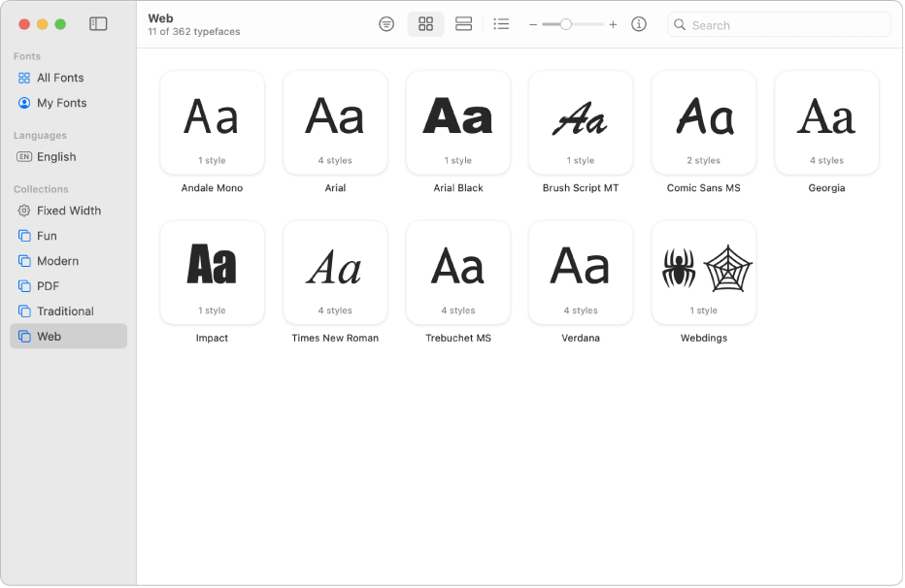Select My Fonts in sidebar
Screen dimensions: 905x588
coord(69,103)
